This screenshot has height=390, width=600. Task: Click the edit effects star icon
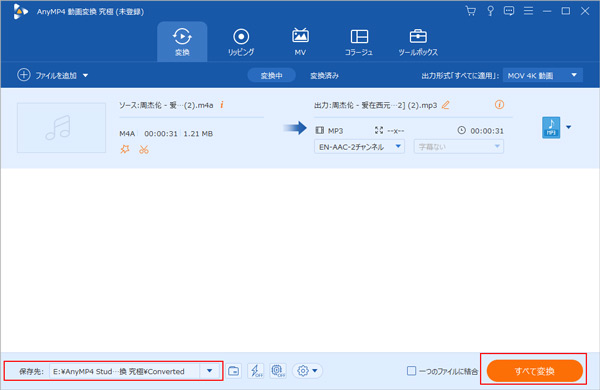point(125,149)
